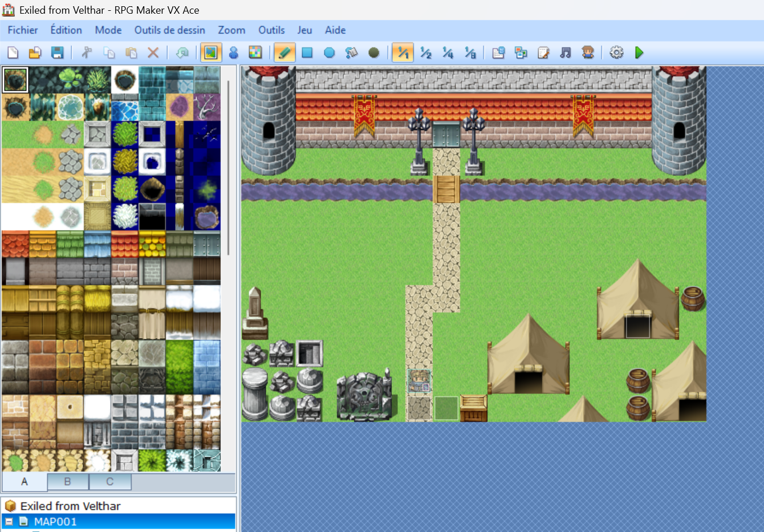Screen dimensions: 764x532
Task: Create a new project from the toolbar
Action: pos(13,53)
